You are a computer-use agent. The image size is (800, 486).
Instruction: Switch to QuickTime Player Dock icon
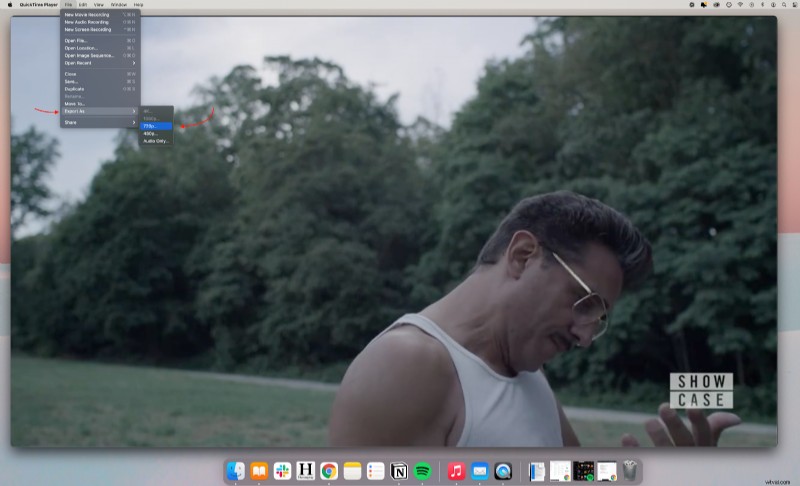503,471
